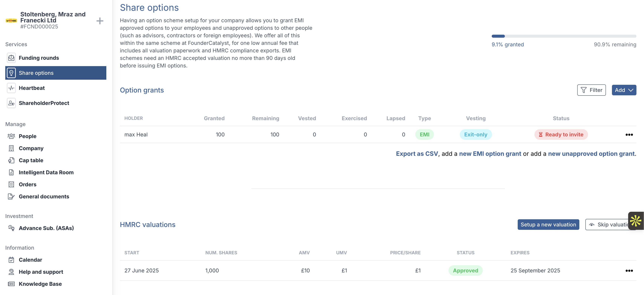This screenshot has height=295, width=644.
Task: Switch to the Share options section
Action: coord(36,73)
